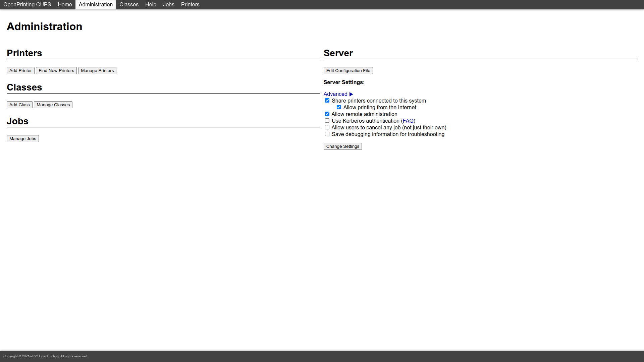Enable Save debugging information for troubleshooting

coord(327,134)
